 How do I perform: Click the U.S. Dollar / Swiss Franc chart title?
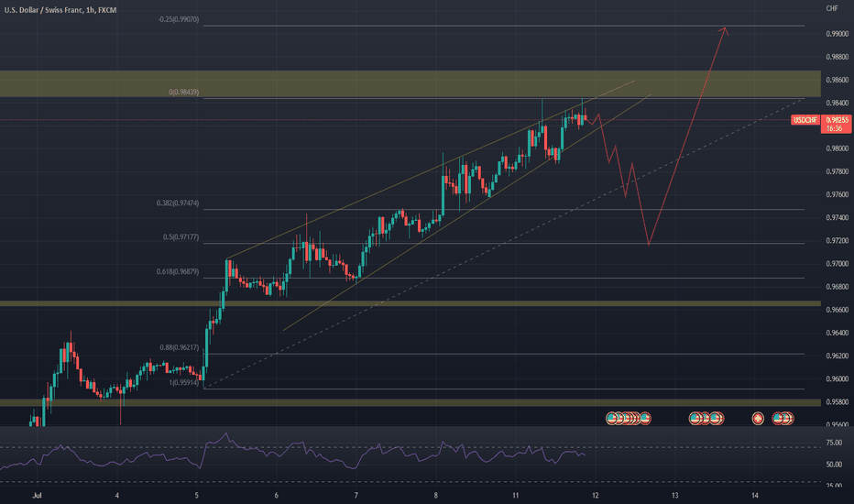60,10
